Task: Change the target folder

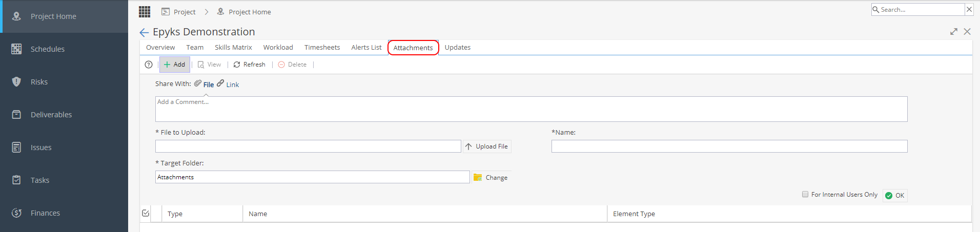Action: pos(491,177)
